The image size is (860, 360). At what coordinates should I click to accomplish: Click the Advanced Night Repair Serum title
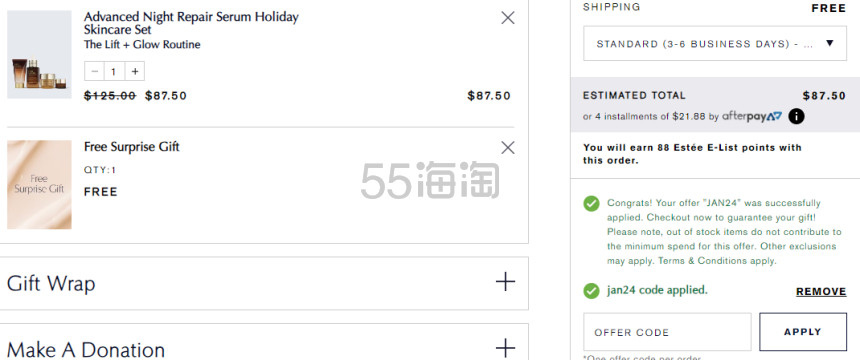click(191, 23)
